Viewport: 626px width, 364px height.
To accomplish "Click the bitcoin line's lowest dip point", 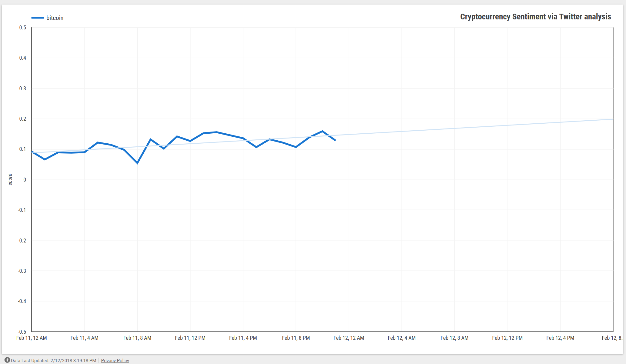I will pyautogui.click(x=137, y=163).
